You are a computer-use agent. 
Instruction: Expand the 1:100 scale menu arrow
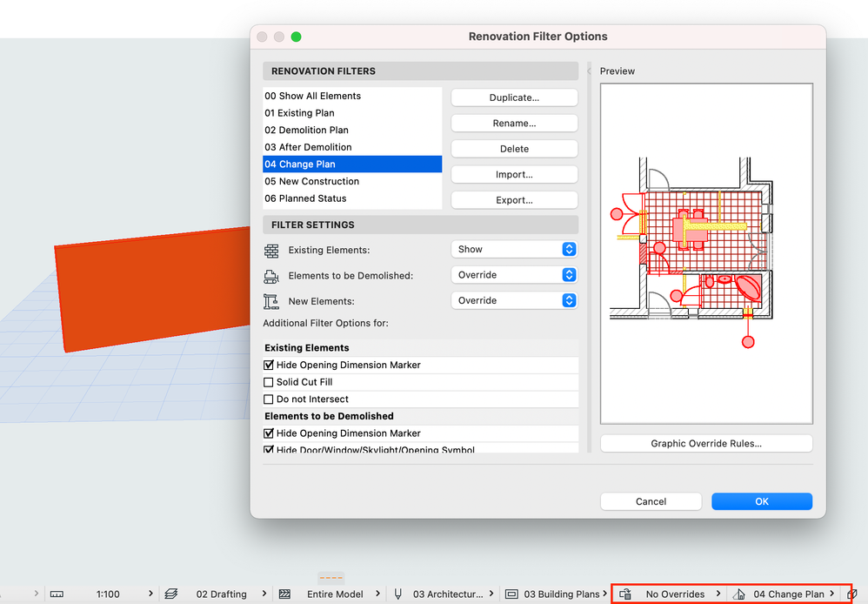click(x=150, y=594)
